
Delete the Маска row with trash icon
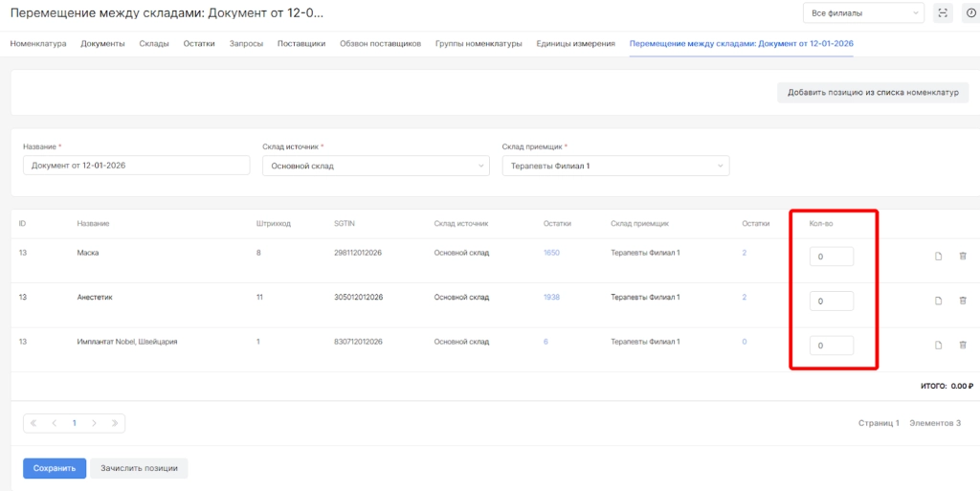click(963, 256)
